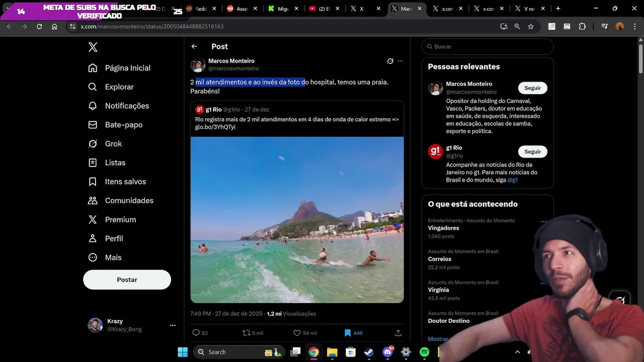
Task: Follow Marcos Monteiro with Seguir button
Action: coord(532,88)
